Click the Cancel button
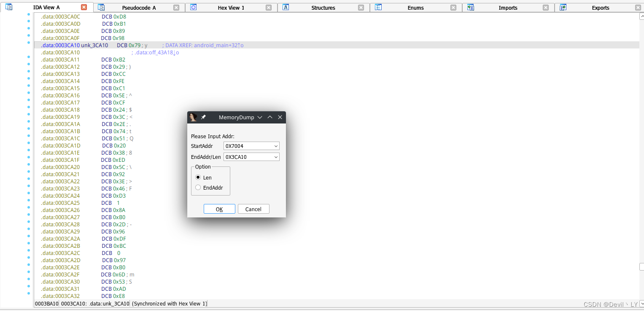644x311 pixels. [253, 209]
